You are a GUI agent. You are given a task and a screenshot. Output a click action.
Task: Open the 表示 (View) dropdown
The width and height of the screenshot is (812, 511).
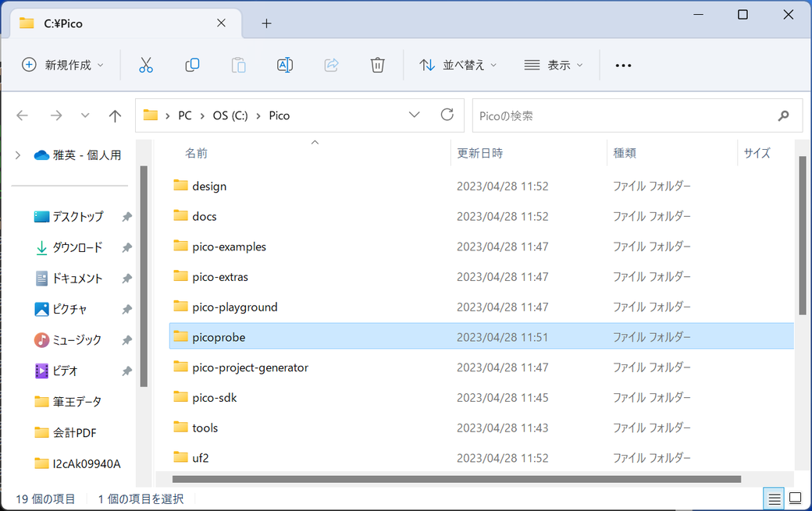pyautogui.click(x=554, y=66)
